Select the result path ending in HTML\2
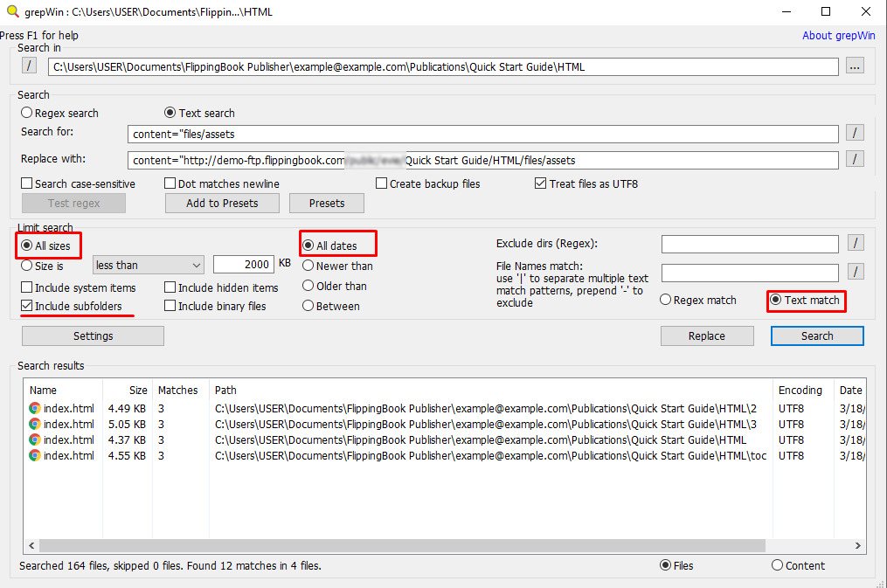The image size is (887, 588). point(486,408)
